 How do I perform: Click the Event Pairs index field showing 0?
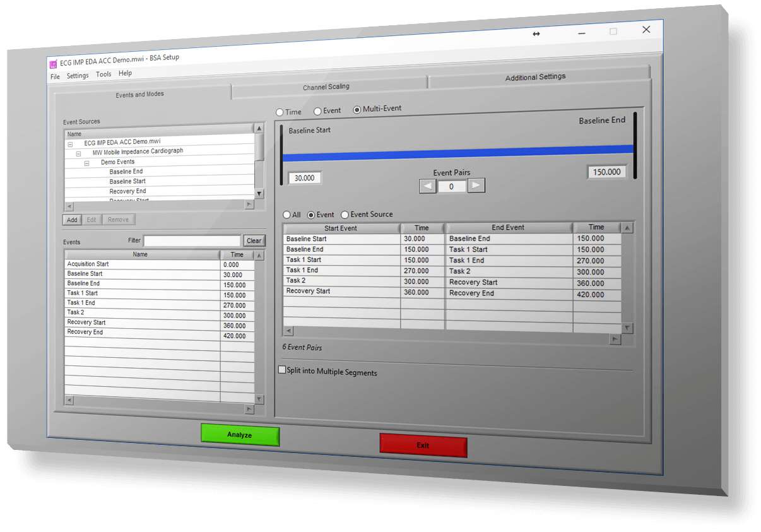click(x=451, y=187)
